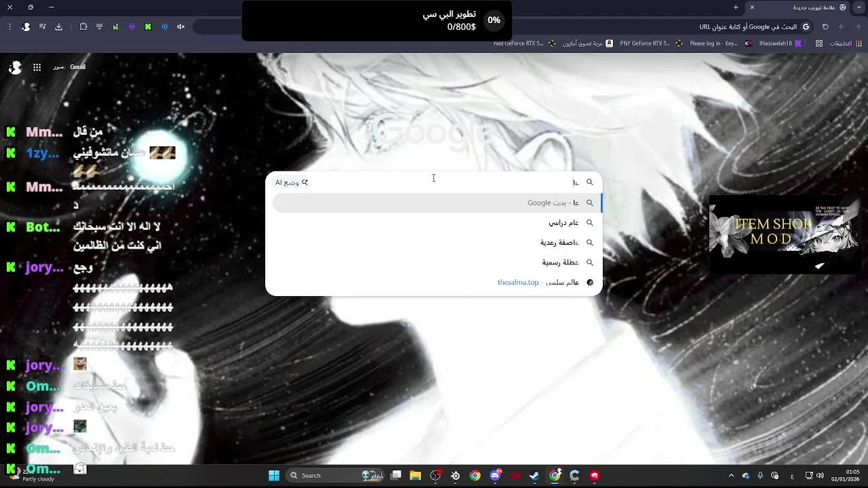Open the 'وضع AI' mode button

292,182
